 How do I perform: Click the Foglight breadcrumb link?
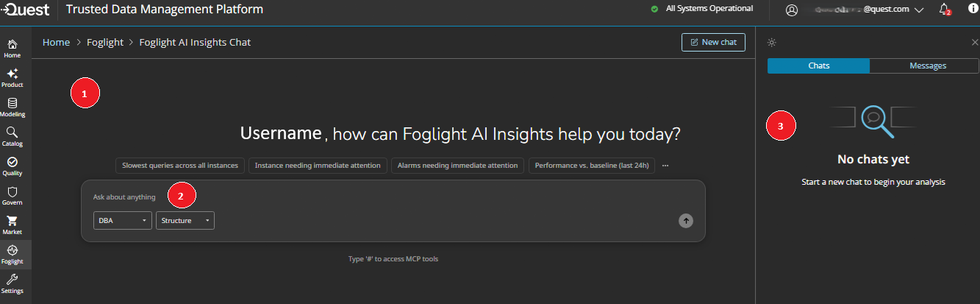click(107, 42)
